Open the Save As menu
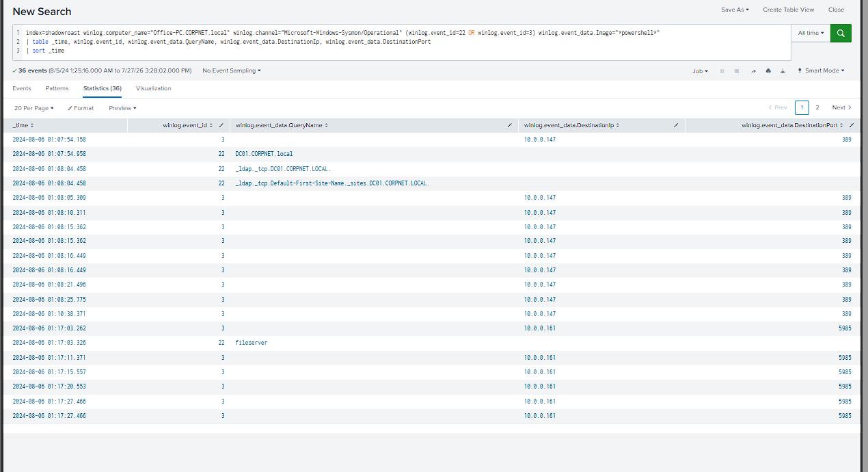The height and width of the screenshot is (472, 868). tap(735, 10)
